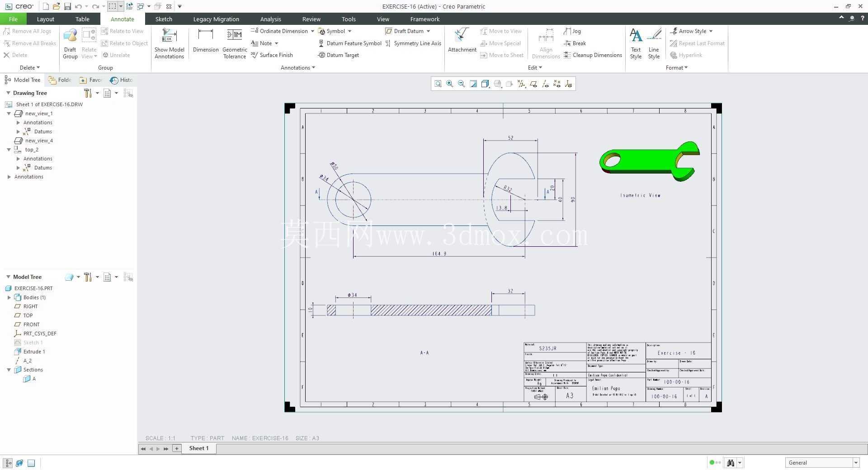Open the Datum Display Filters icon

[521, 84]
